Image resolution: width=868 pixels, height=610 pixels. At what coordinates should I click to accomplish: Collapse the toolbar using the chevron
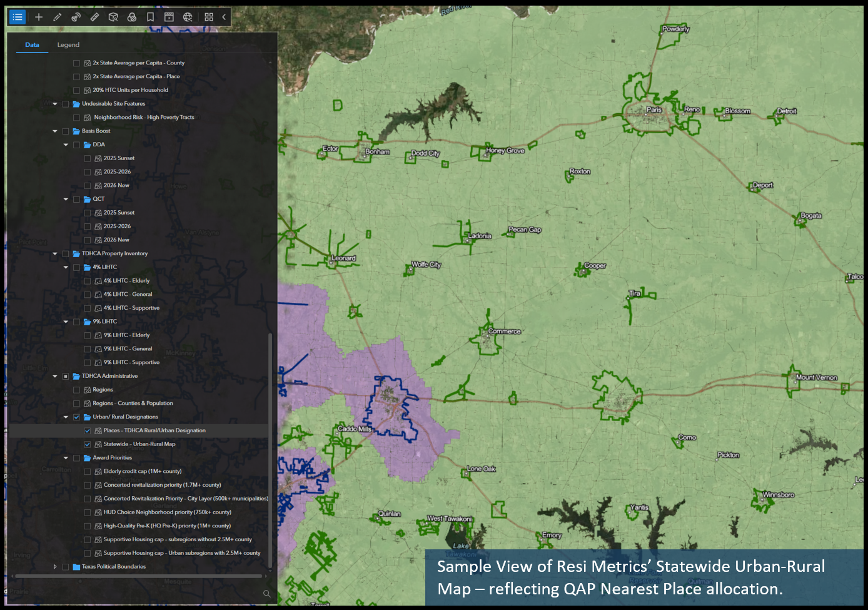coord(223,17)
